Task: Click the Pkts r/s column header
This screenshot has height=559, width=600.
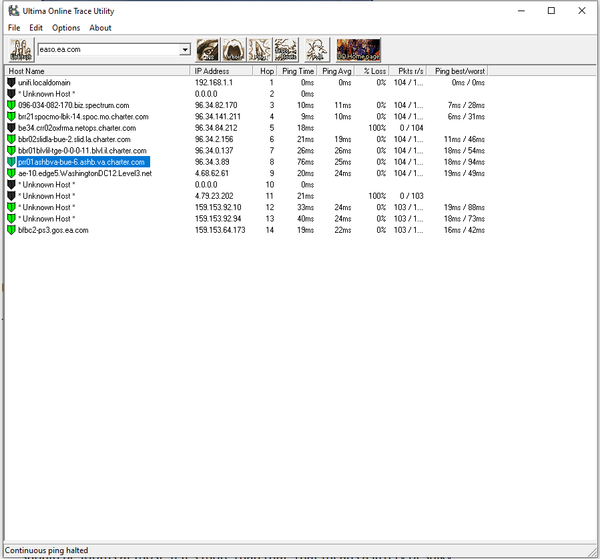Action: (408, 71)
